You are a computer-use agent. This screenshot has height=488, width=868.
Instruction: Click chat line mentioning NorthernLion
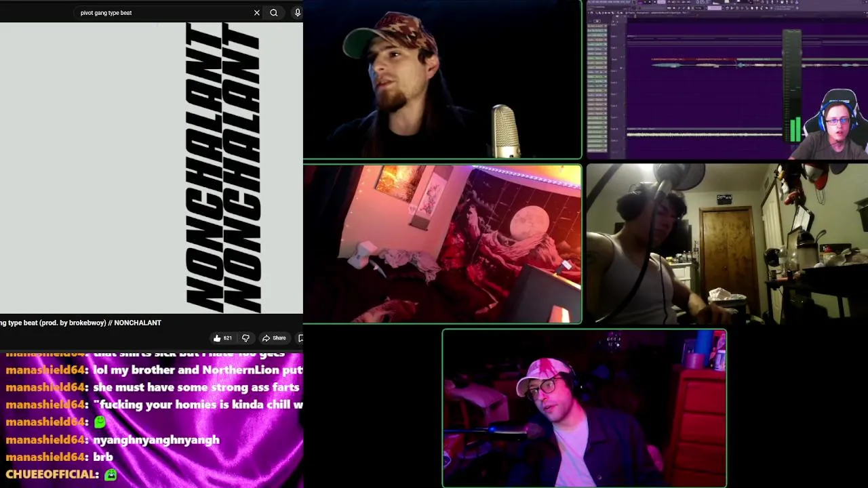pos(154,370)
